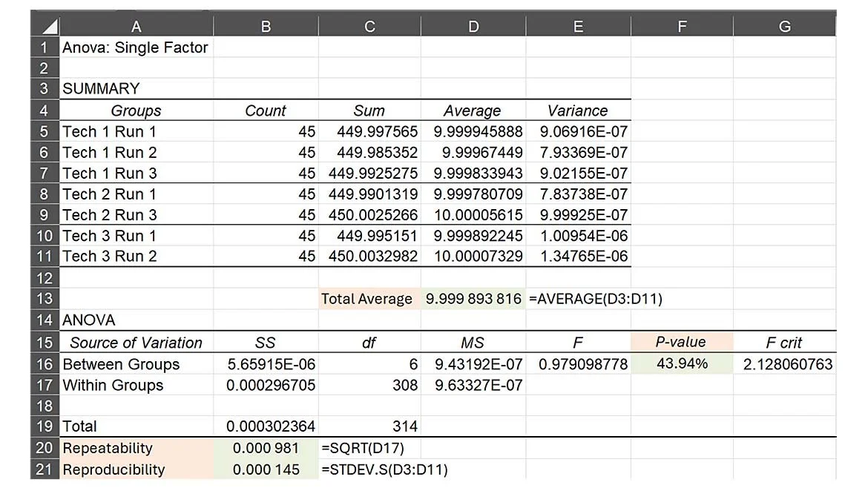
Task: Click variance value 1.34765E-06
Action: tap(578, 256)
